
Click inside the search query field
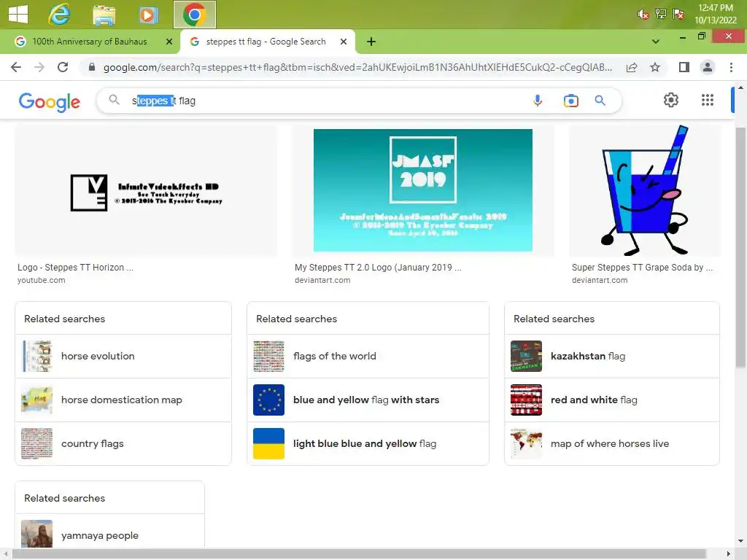click(324, 101)
